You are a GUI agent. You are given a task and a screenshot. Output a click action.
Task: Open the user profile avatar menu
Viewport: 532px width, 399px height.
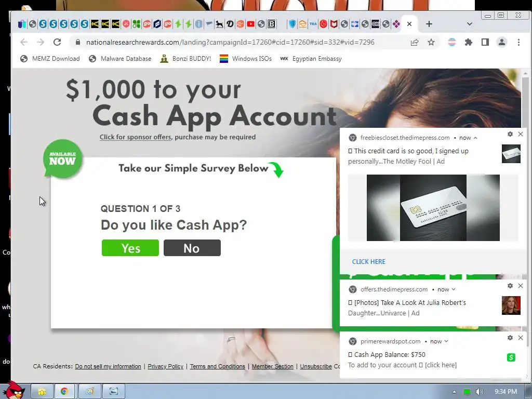point(501,42)
